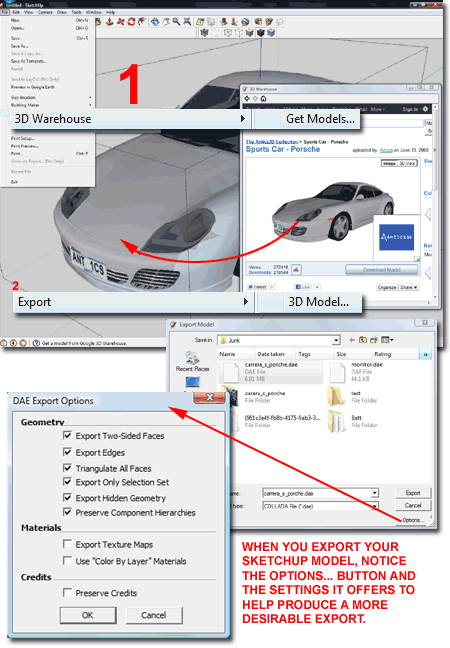Uncheck Export Only Selection Set
Image resolution: width=450 pixels, height=648 pixels.
[x=67, y=481]
